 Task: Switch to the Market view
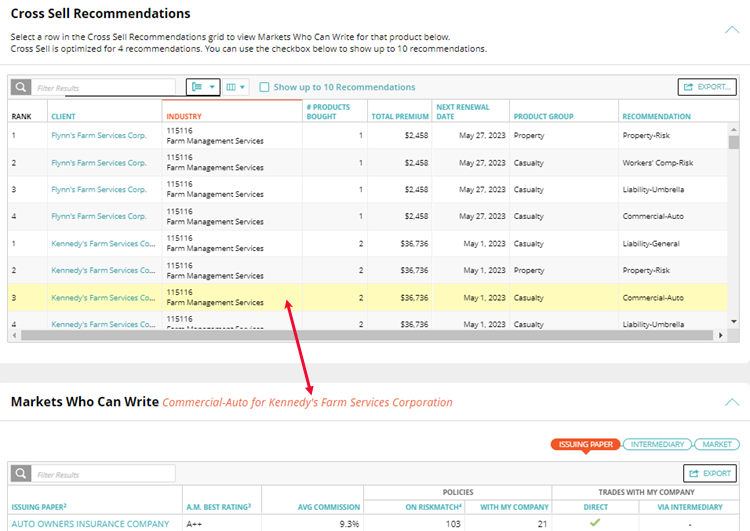click(x=716, y=444)
